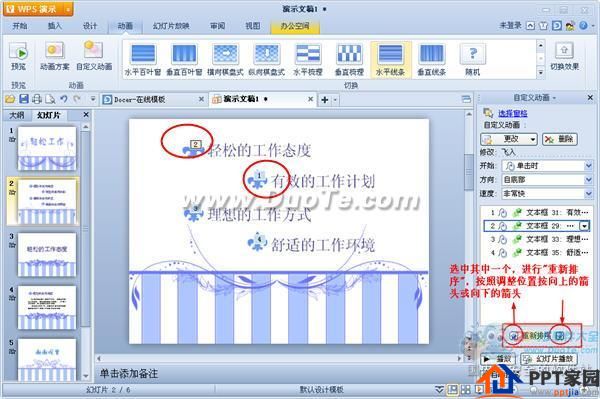Switch to normal view in status bar

pos(453,390)
